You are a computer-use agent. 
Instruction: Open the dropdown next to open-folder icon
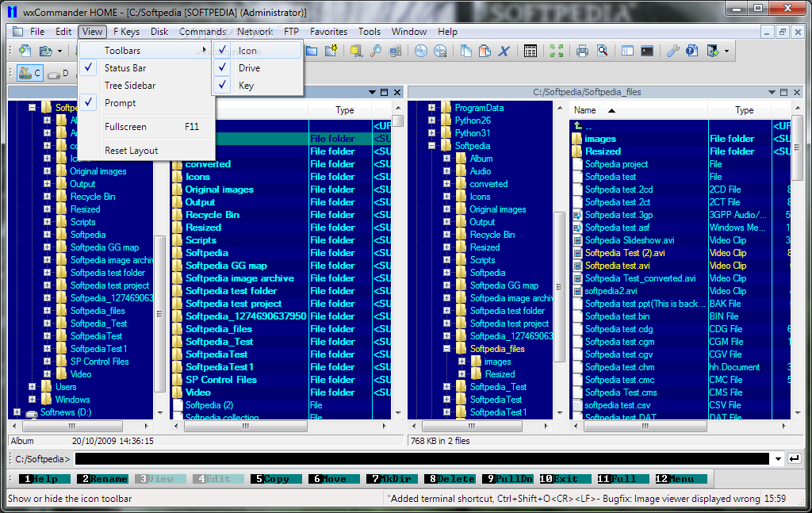click(59, 52)
